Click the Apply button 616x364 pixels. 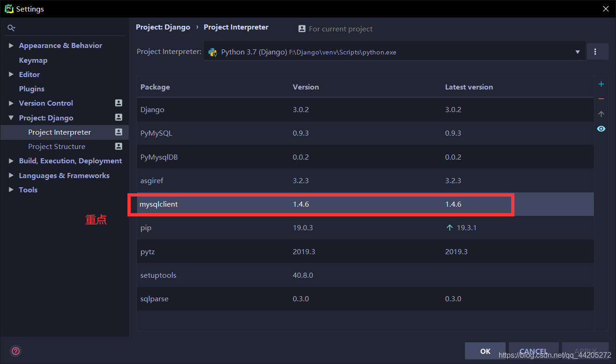point(585,351)
